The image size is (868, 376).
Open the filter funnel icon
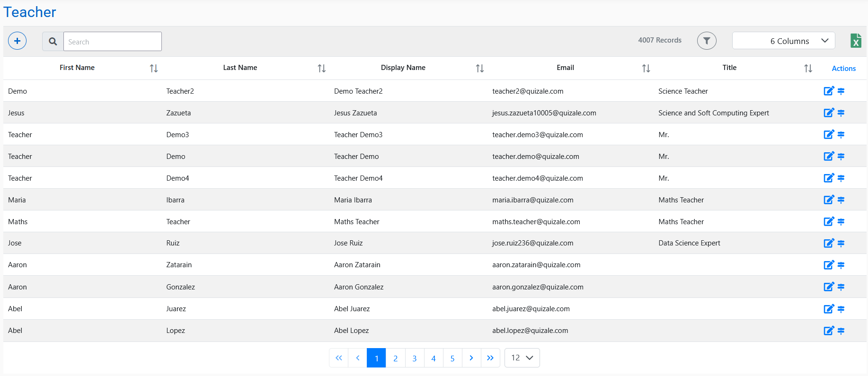pyautogui.click(x=707, y=41)
